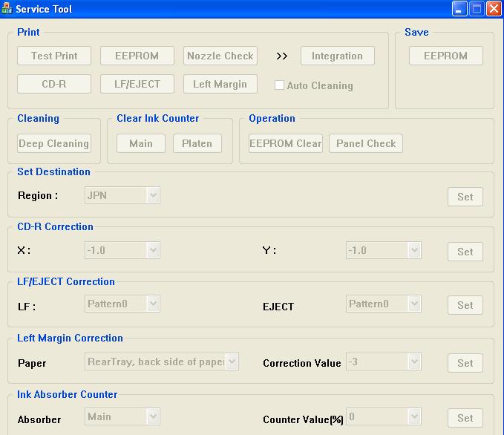
Task: Click the Service Tool title bar icon
Action: click(x=7, y=8)
